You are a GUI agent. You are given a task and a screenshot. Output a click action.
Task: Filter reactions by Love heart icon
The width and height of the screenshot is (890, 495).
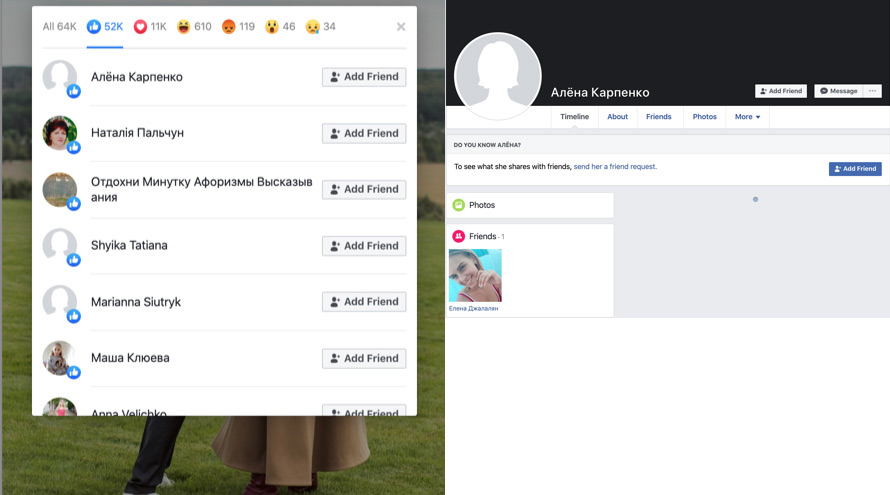(150, 27)
